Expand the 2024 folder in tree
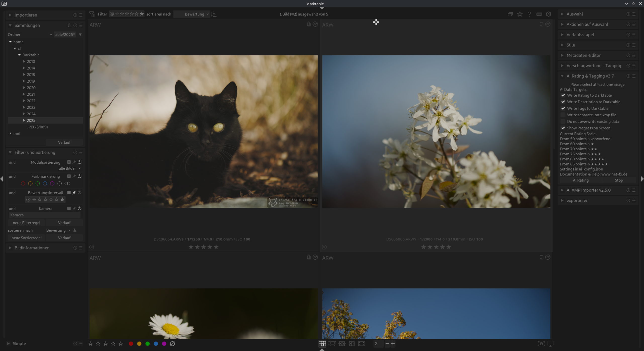This screenshot has width=644, height=351. coord(24,114)
